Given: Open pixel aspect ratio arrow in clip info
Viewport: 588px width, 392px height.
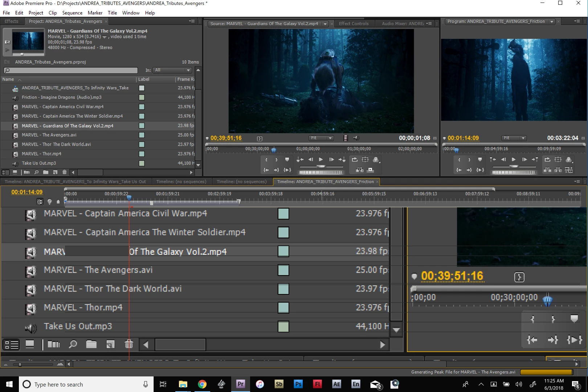Looking at the screenshot, I should coord(105,37).
